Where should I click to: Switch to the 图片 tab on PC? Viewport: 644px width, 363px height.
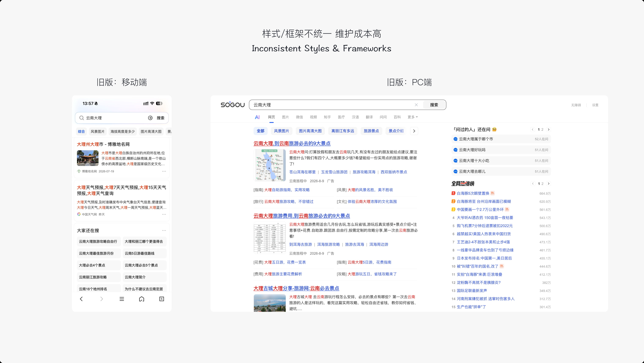point(285,117)
